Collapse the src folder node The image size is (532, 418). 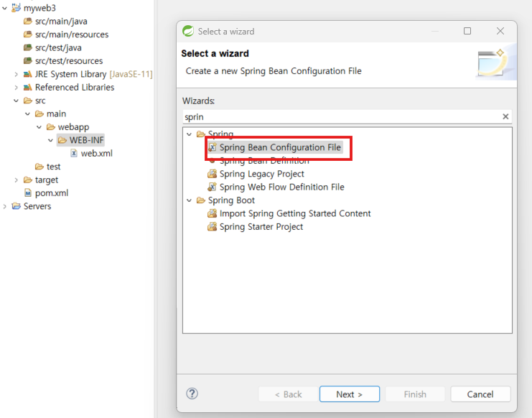(16, 101)
